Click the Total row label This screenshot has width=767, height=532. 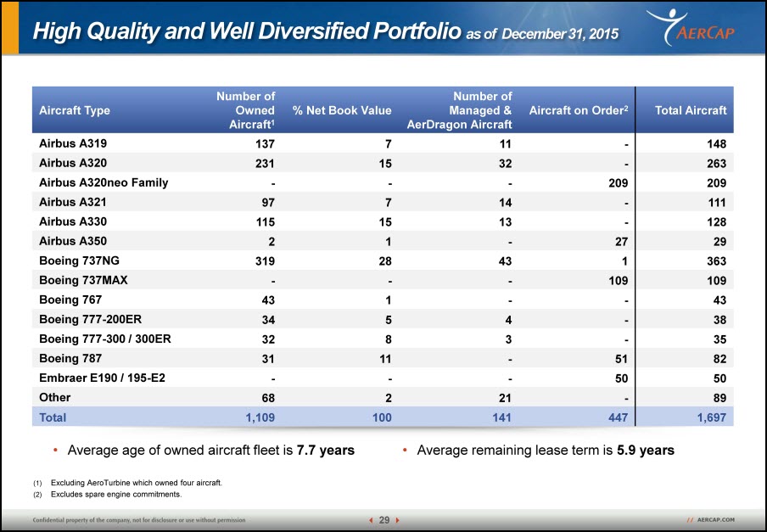pyautogui.click(x=53, y=417)
